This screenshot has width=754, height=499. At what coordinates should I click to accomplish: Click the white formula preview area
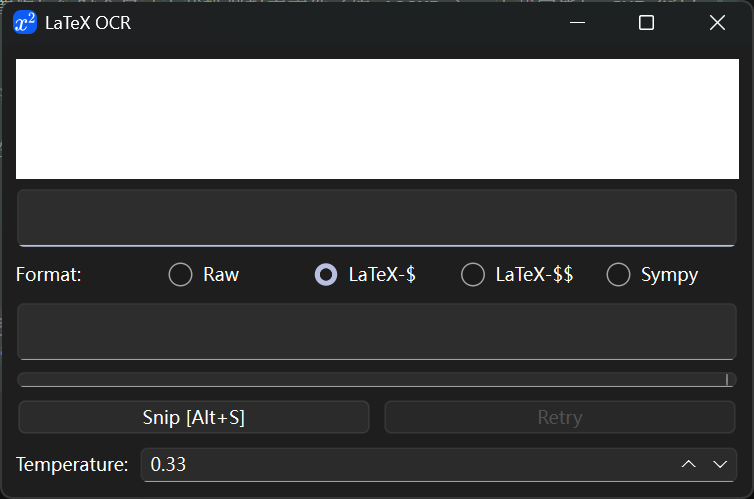click(x=377, y=119)
